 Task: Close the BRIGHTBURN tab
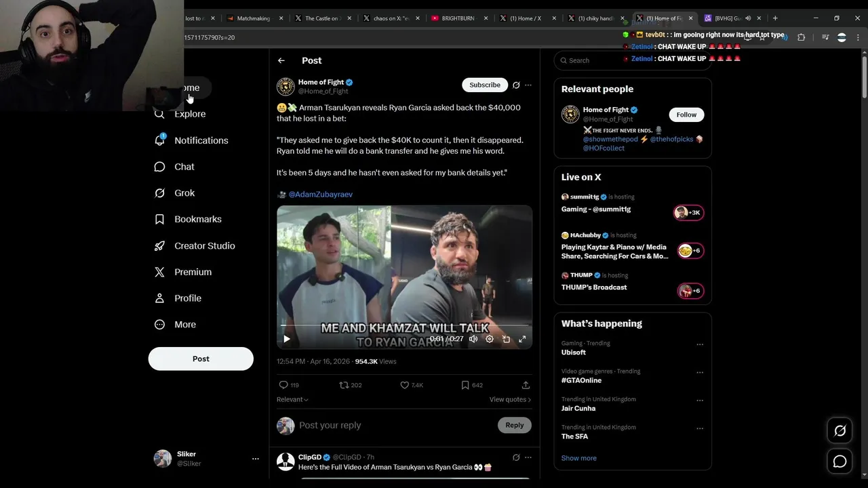(x=486, y=18)
